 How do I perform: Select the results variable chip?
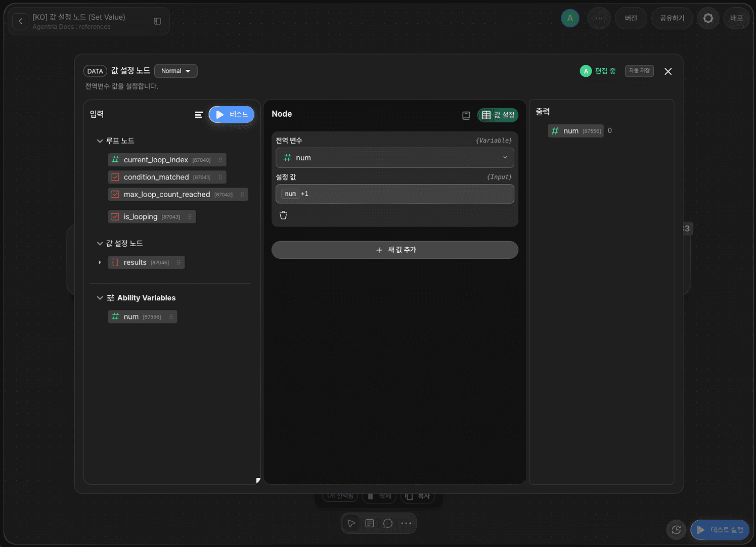(146, 262)
